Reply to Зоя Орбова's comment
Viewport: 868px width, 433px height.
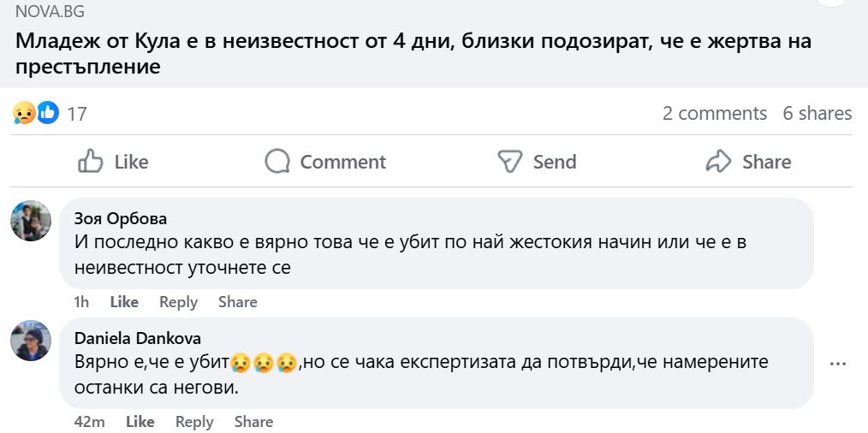point(178,302)
